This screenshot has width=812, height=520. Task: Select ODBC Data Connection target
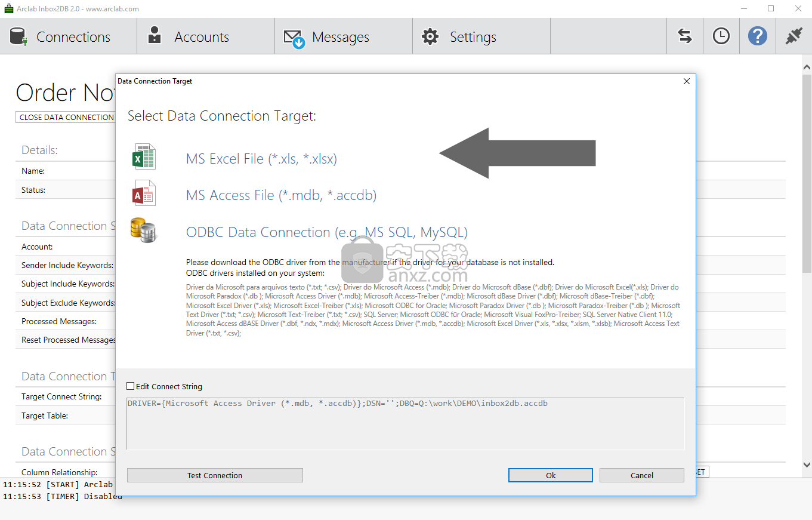tap(327, 232)
